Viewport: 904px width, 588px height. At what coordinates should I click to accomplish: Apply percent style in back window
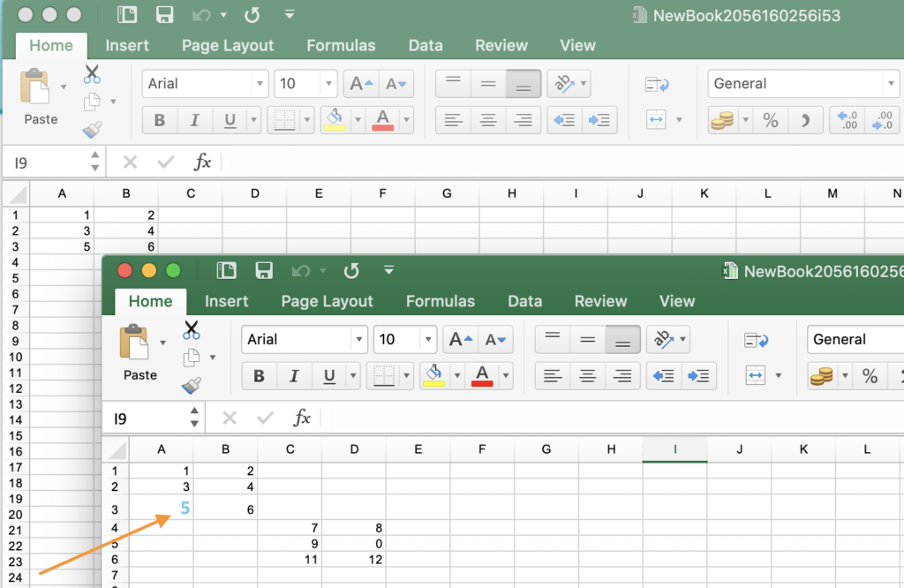771,120
